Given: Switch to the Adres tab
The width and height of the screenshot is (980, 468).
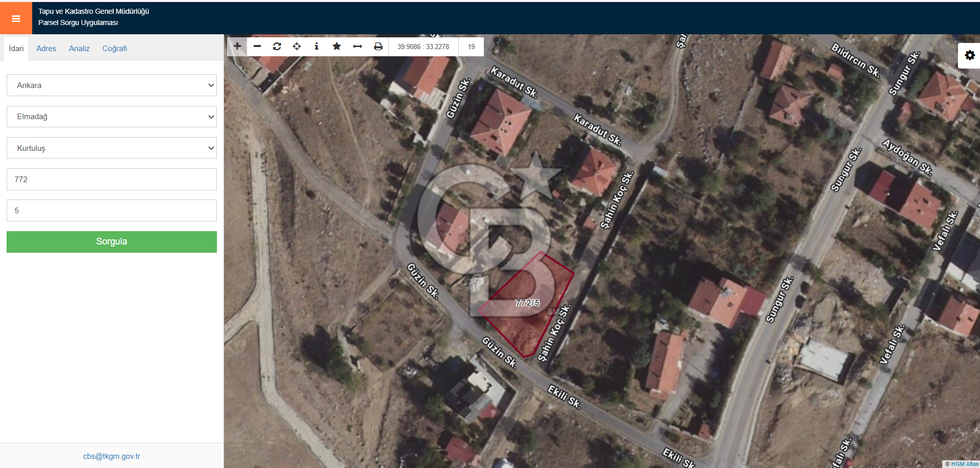Looking at the screenshot, I should pos(46,49).
